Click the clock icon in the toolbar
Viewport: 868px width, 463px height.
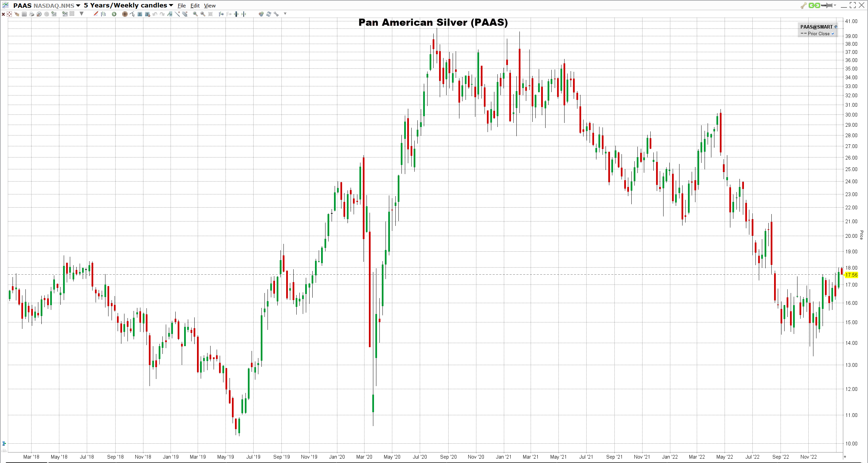pos(39,14)
